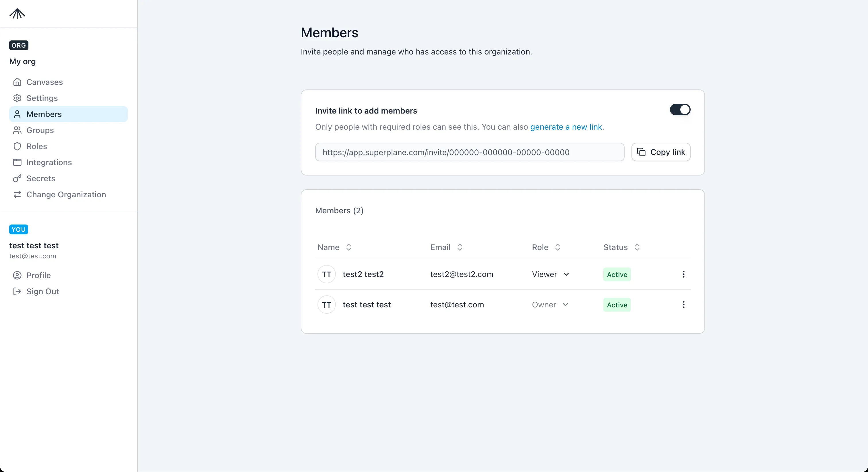
Task: Click the generate a new link text
Action: click(x=566, y=127)
